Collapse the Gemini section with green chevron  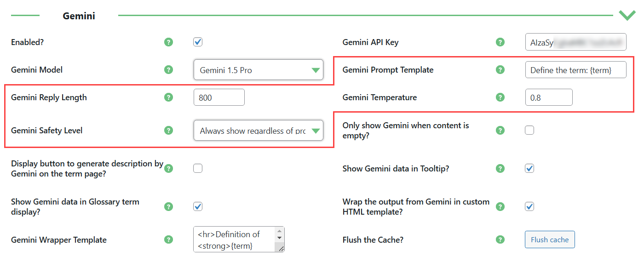627,16
